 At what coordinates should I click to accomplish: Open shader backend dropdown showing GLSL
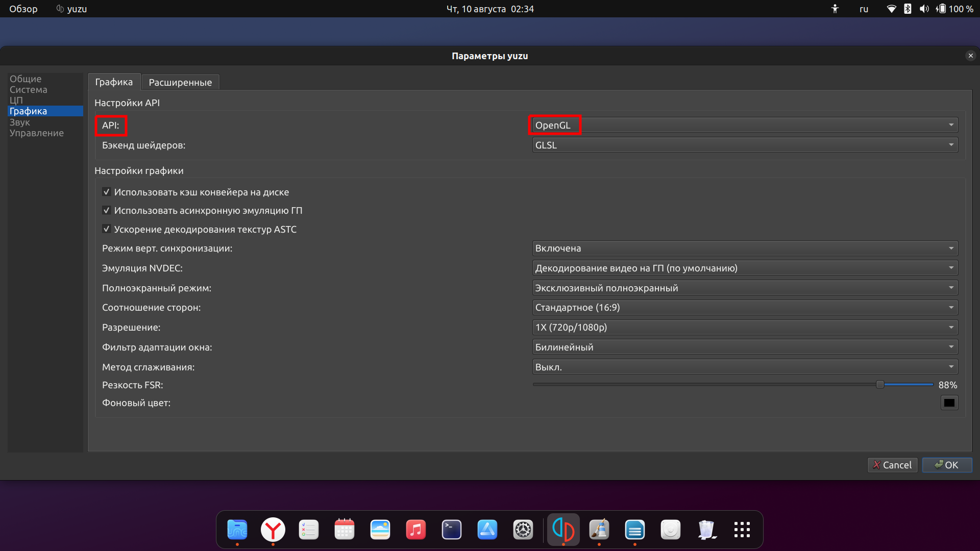pyautogui.click(x=745, y=145)
